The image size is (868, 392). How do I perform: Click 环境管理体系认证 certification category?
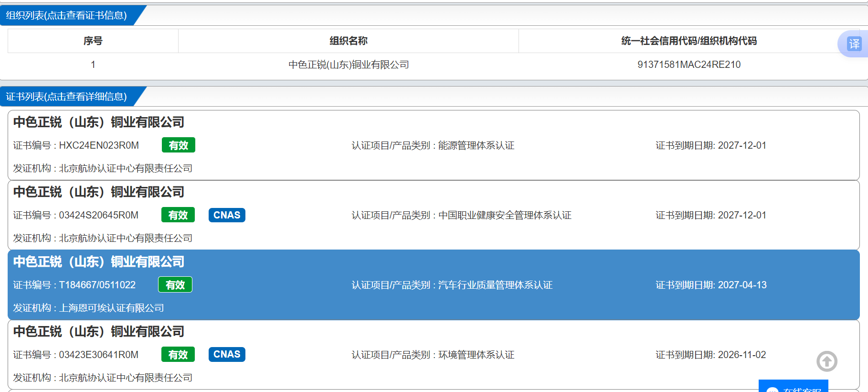(x=476, y=355)
